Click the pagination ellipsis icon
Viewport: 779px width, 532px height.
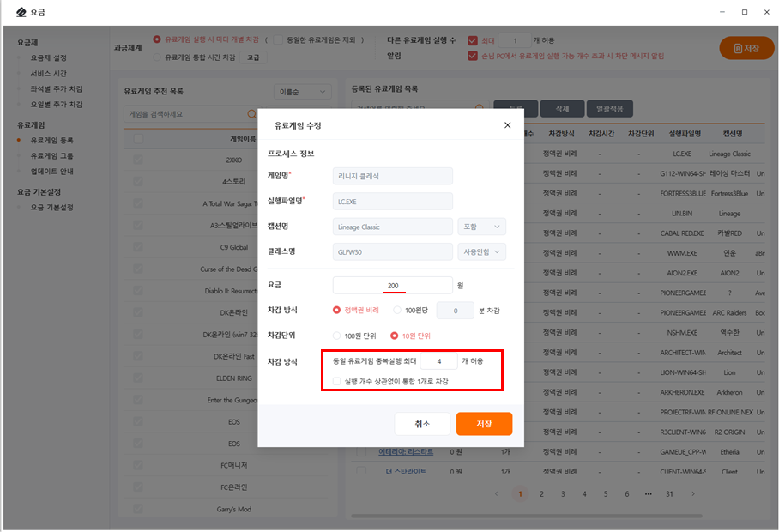648,493
